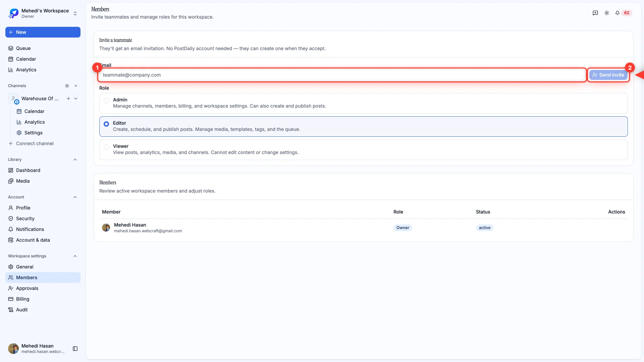The height and width of the screenshot is (362, 644).
Task: Select the Editor role radio option
Action: pos(106,124)
